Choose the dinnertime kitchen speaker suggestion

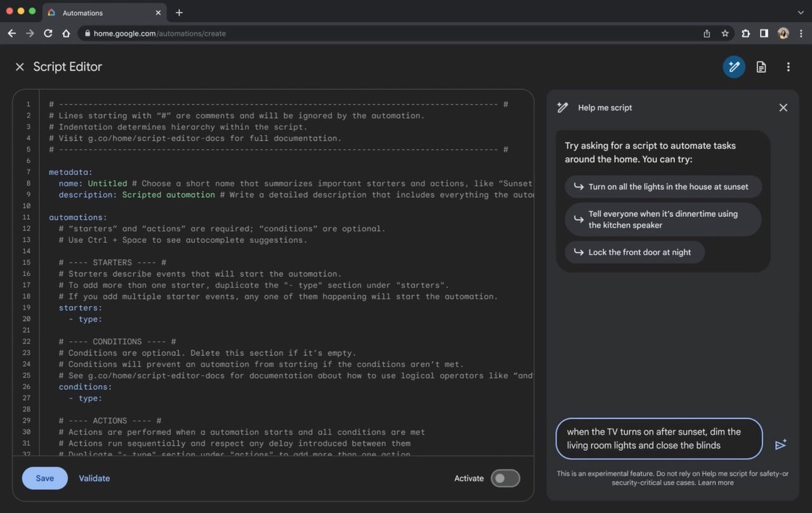pos(663,219)
